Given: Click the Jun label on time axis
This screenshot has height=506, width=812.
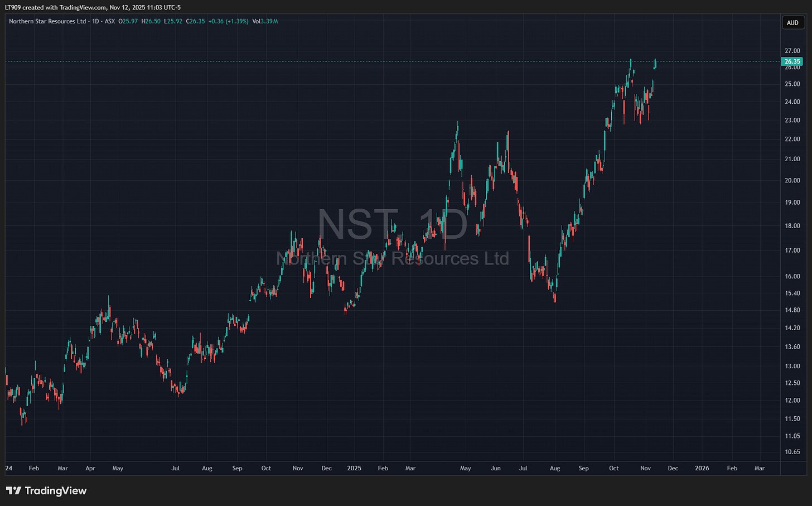Looking at the screenshot, I should [x=495, y=468].
